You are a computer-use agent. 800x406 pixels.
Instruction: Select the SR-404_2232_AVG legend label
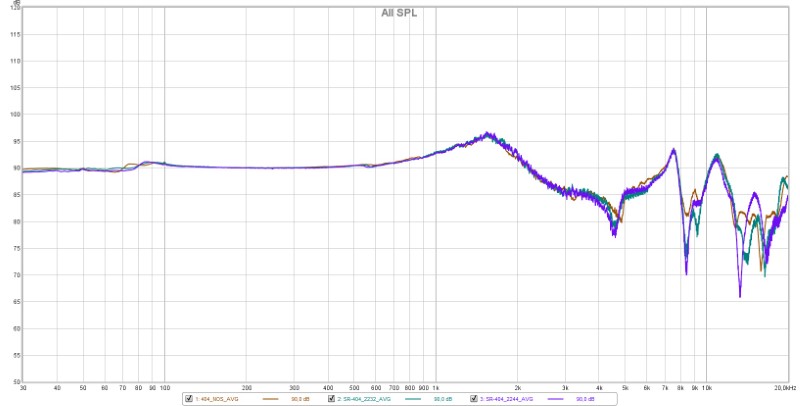tap(364, 398)
